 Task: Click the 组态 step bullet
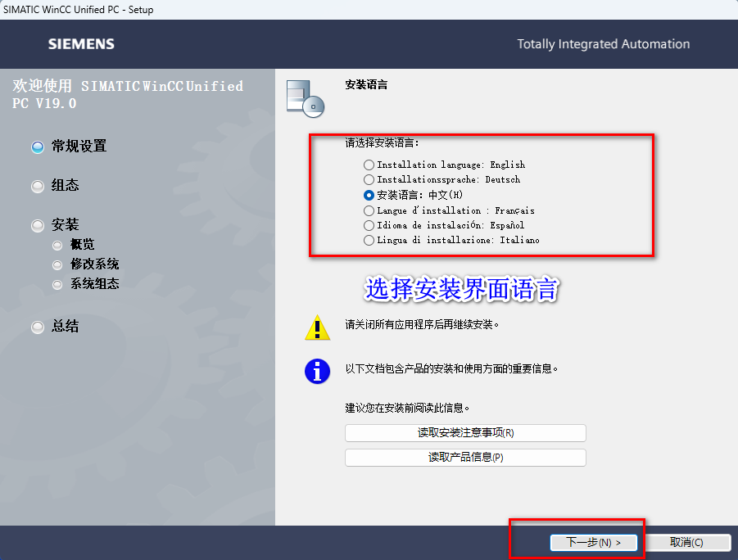pyautogui.click(x=38, y=187)
